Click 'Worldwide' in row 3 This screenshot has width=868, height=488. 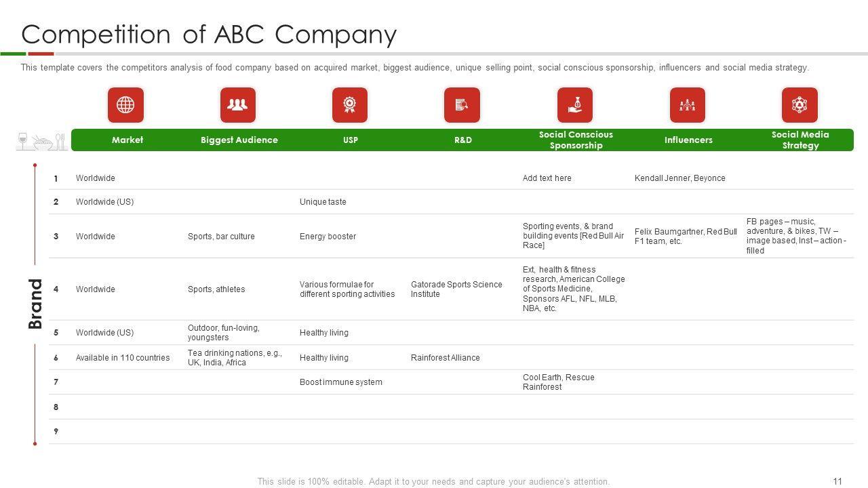point(95,237)
